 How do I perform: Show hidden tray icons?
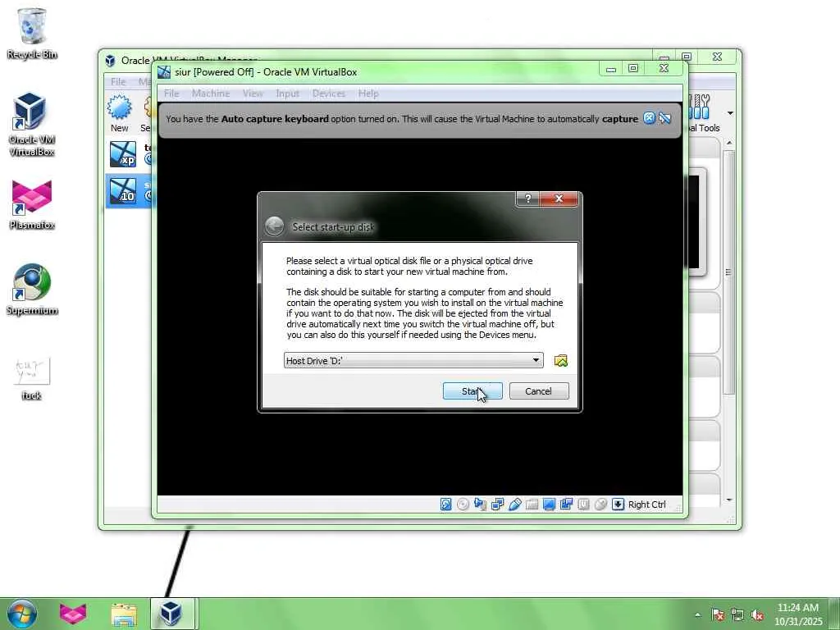697,615
